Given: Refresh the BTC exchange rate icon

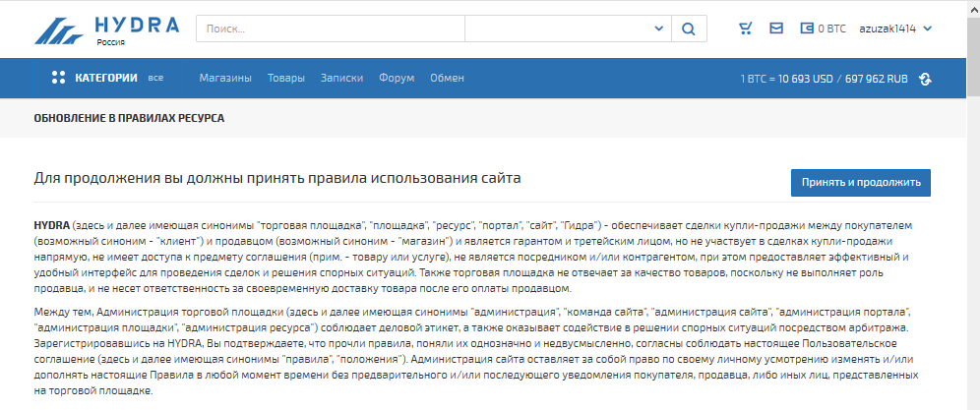Looking at the screenshot, I should click(926, 79).
